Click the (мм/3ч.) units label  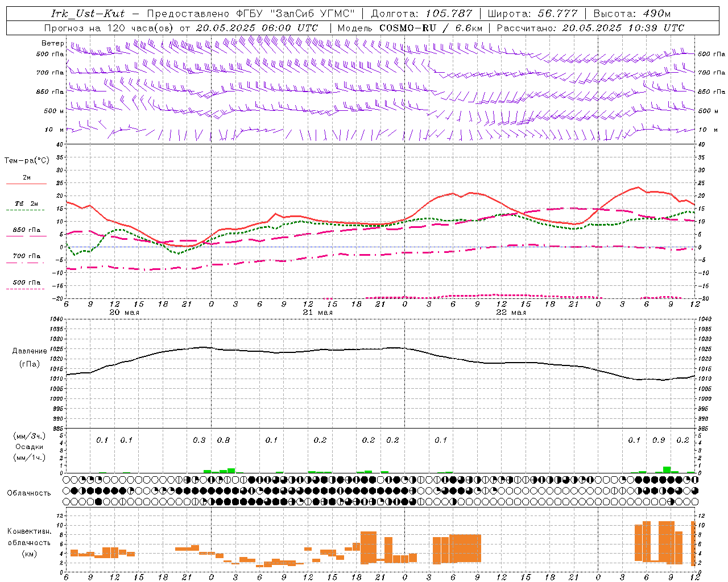29,436
